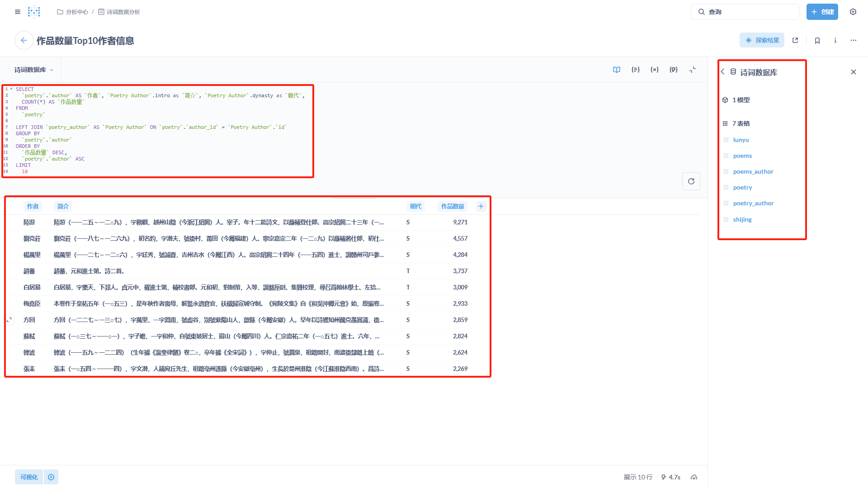Open 分析中心 breadcrumb link

(72, 12)
